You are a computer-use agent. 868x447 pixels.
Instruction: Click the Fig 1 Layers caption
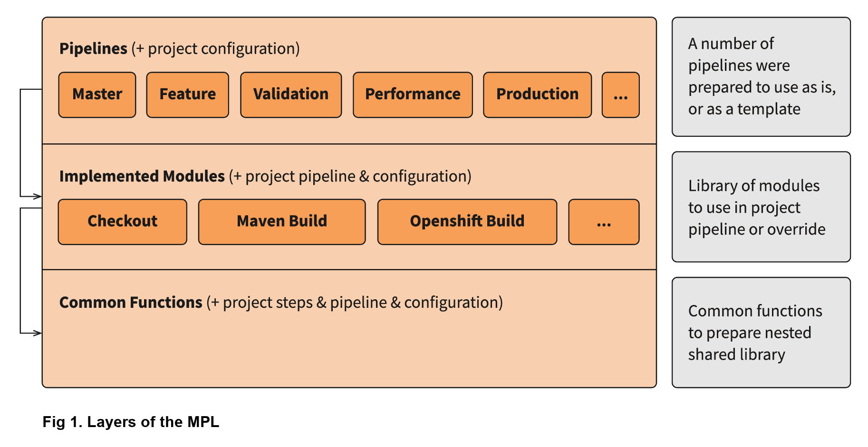131,422
